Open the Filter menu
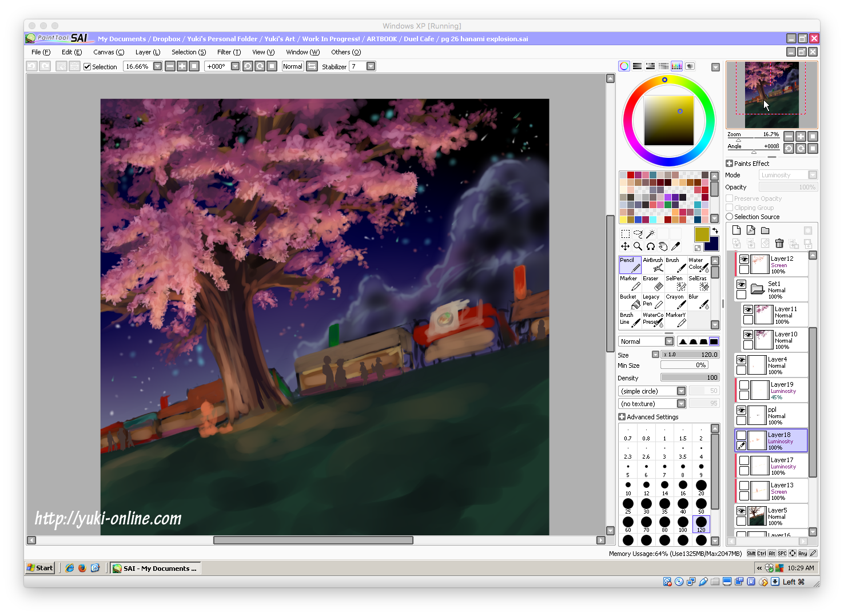844x616 pixels. [x=229, y=52]
